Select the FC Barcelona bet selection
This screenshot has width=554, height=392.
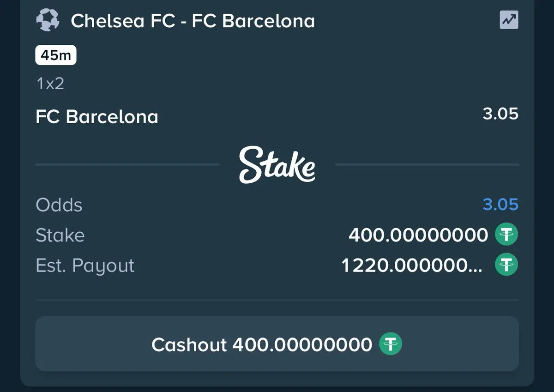coord(97,117)
